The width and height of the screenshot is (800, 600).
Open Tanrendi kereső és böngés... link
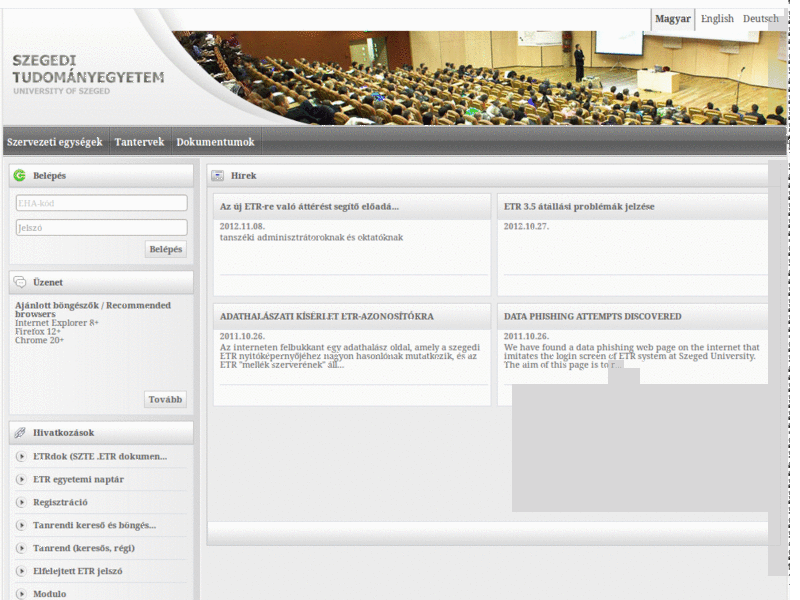pos(94,526)
